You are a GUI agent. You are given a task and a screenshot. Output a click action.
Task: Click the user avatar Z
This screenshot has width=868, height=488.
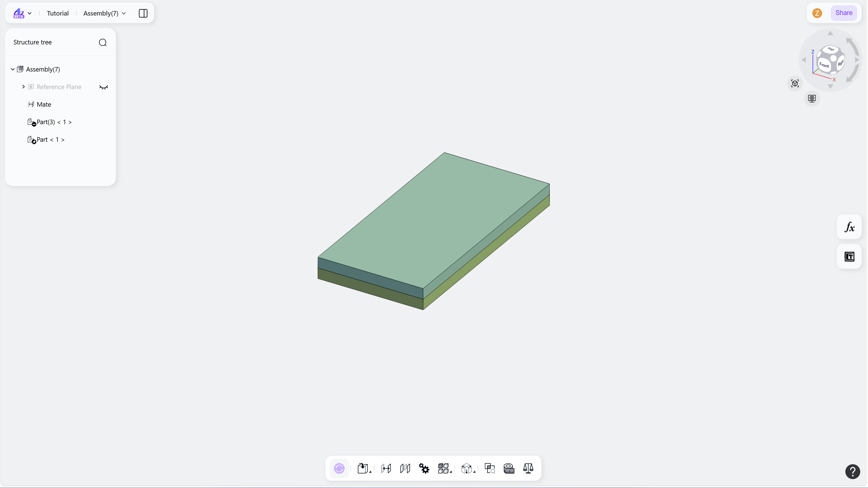point(817,13)
